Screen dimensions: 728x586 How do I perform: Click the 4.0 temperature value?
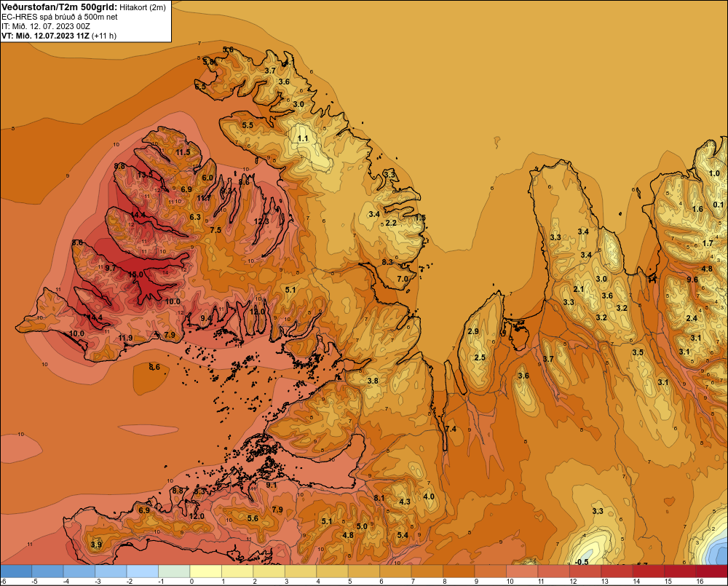pyautogui.click(x=429, y=496)
